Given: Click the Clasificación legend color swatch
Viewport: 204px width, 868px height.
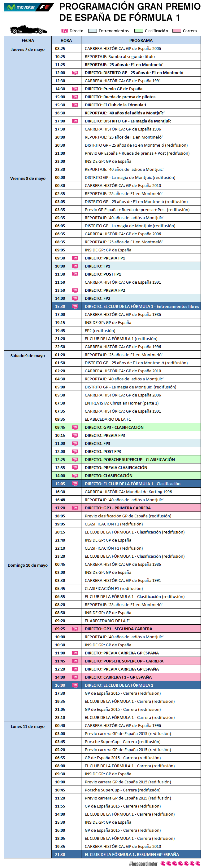Looking at the screenshot, I should click(138, 31).
